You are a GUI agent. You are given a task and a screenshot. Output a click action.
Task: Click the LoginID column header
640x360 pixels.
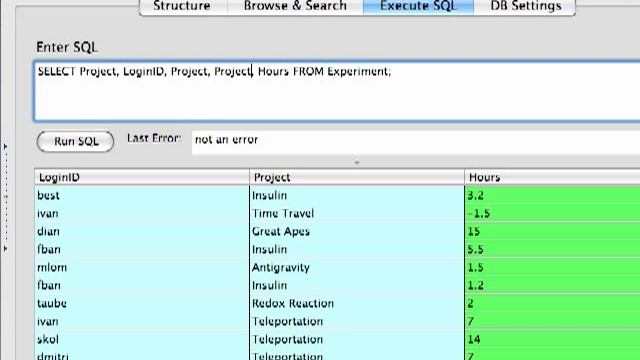(142, 177)
